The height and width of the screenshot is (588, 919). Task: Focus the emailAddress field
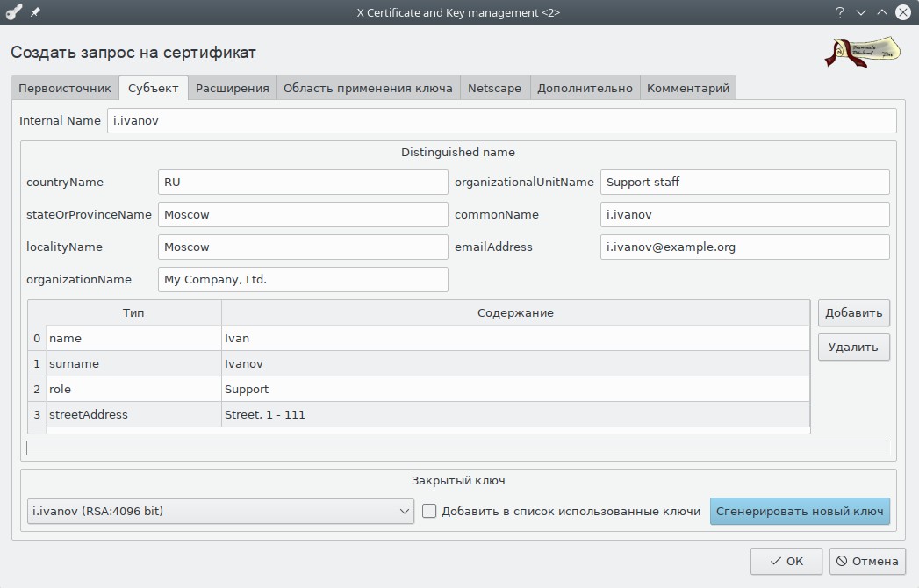[744, 247]
